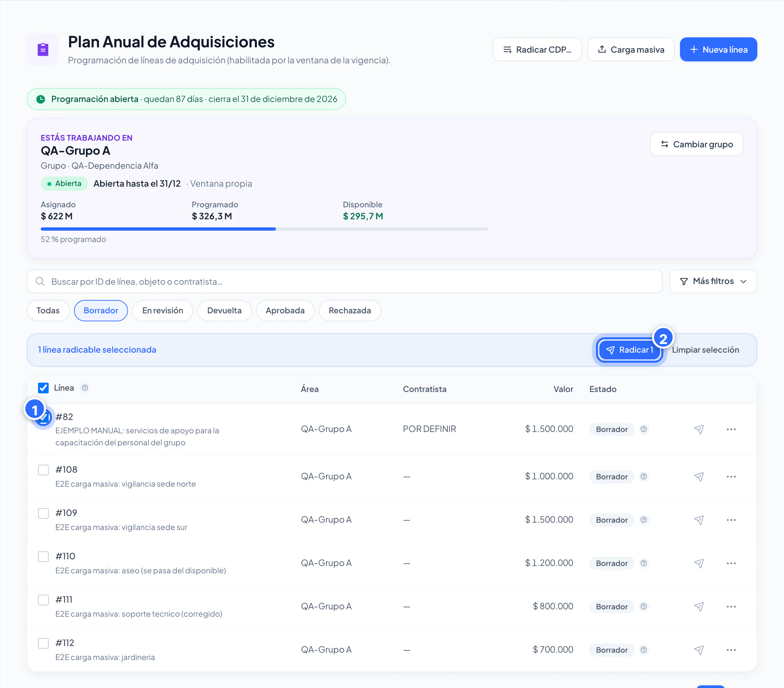Click the 52 % programado progress bar
Viewport: 784px width, 688px height.
coord(265,229)
